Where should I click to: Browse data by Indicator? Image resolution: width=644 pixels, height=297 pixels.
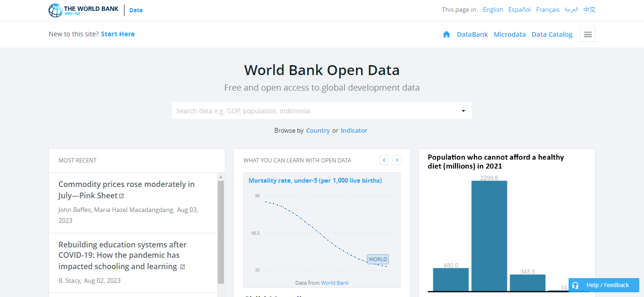pyautogui.click(x=354, y=131)
